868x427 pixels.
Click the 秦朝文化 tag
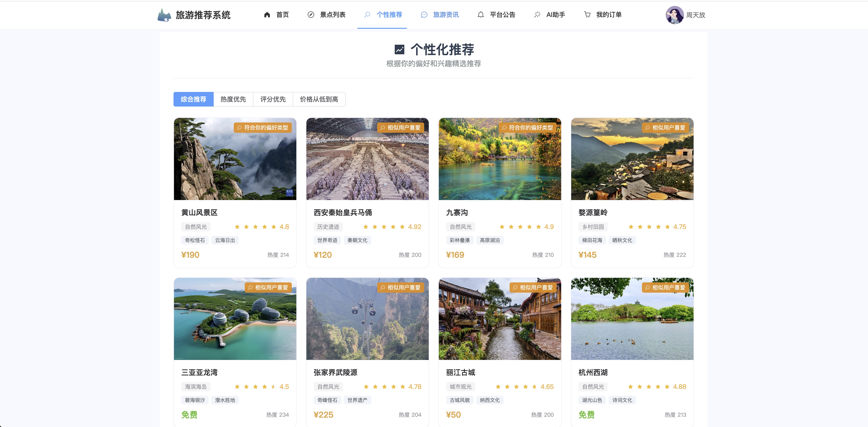click(x=357, y=240)
